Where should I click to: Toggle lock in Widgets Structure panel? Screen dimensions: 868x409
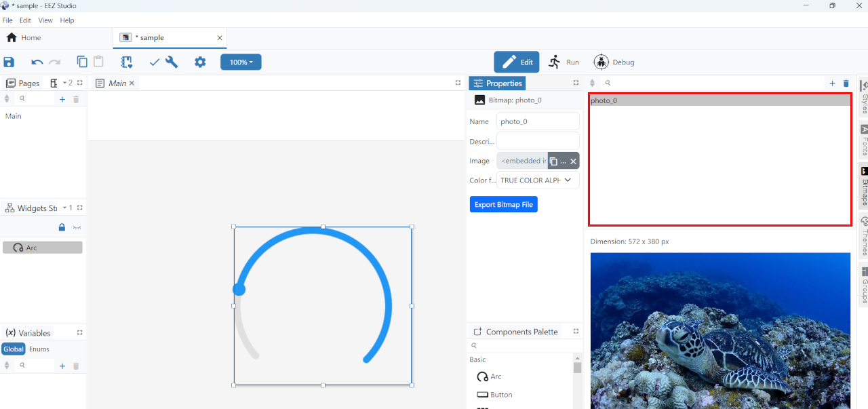pos(62,227)
